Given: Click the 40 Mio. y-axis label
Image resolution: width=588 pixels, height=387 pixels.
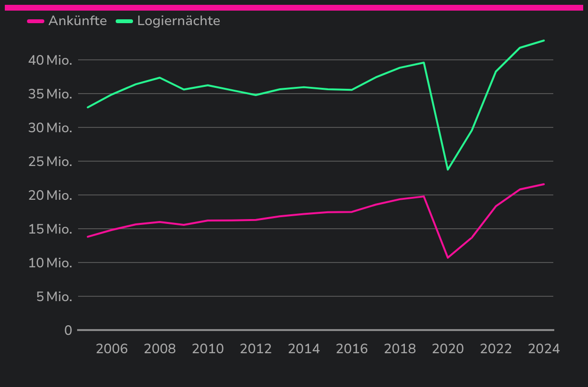Looking at the screenshot, I should tap(50, 60).
